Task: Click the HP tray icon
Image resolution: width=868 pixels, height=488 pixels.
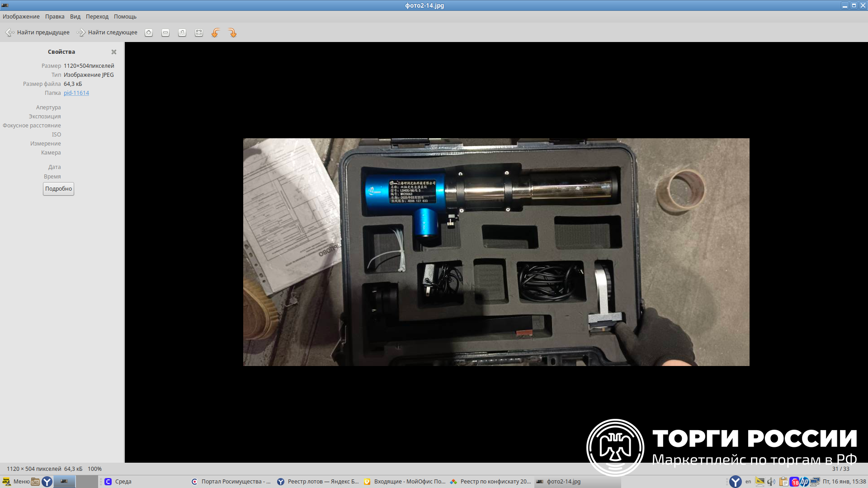Action: point(805,482)
